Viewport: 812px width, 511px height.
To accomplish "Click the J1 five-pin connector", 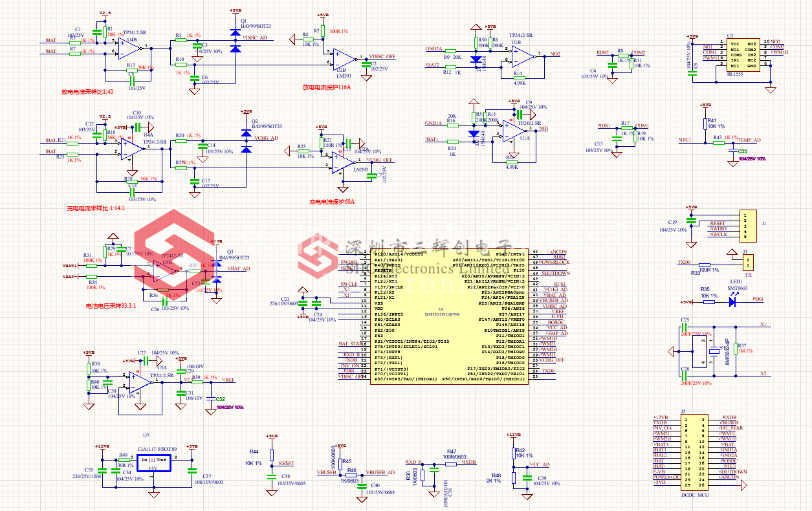I will click(x=748, y=225).
